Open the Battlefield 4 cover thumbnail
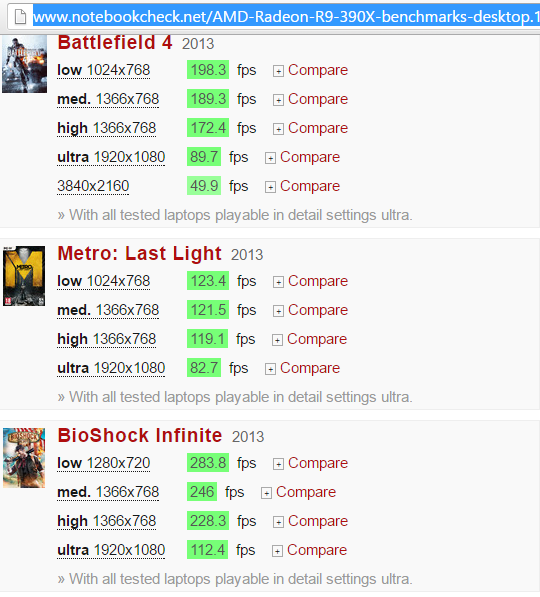This screenshot has width=540, height=597. pos(24,64)
